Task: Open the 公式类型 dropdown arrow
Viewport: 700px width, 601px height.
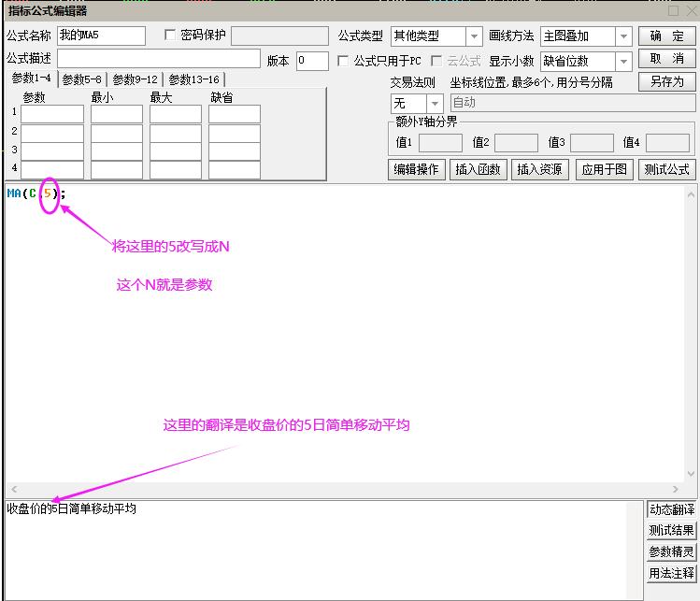Action: point(474,36)
